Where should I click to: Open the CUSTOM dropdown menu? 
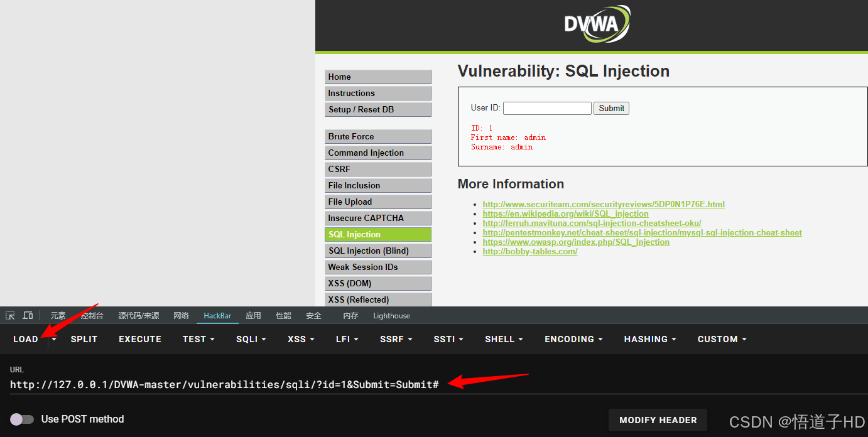click(x=722, y=339)
